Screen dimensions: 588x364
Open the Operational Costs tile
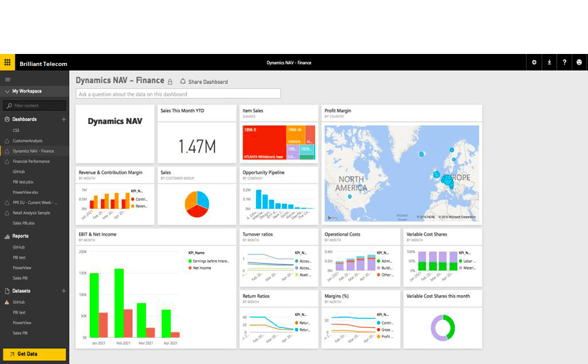[361, 257]
